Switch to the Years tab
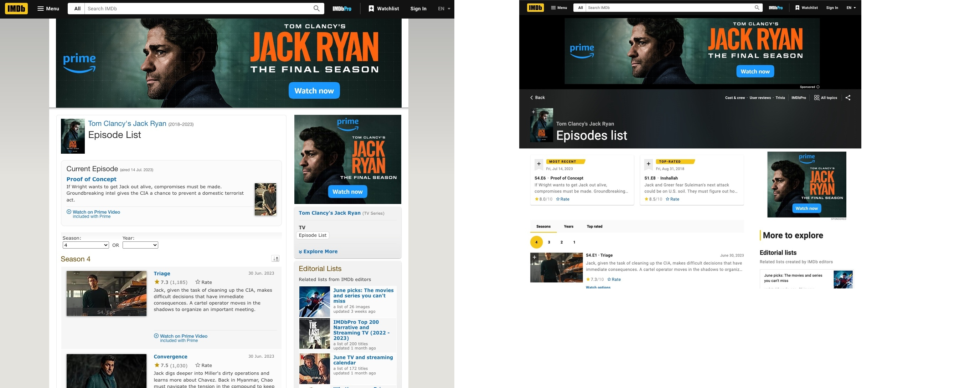The height and width of the screenshot is (388, 980). coord(568,226)
